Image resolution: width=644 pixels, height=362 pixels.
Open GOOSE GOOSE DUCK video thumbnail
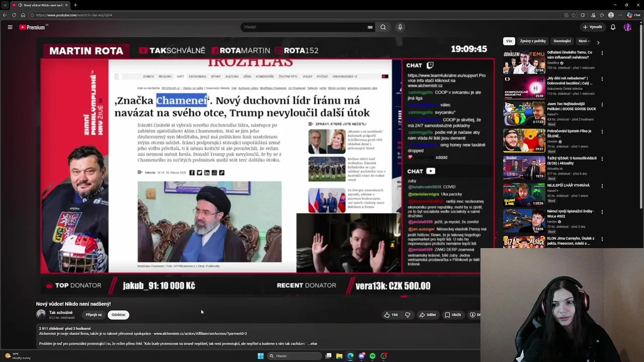pos(524,114)
